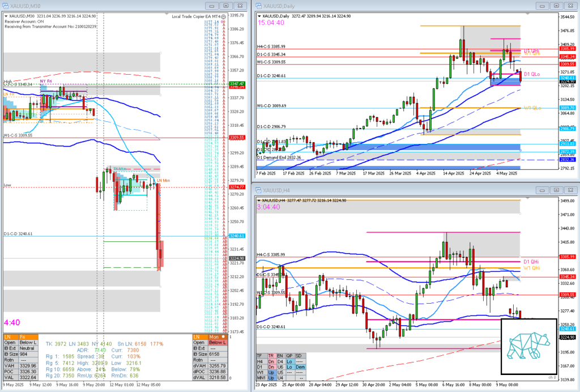Click the Expert Advisor smiley face icon
The width and height of the screenshot is (580, 392).
[x=223, y=16]
